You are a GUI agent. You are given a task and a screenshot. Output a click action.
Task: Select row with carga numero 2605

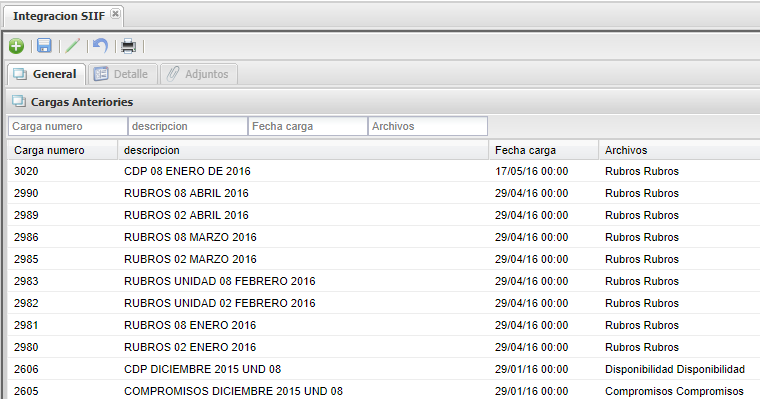pyautogui.click(x=383, y=391)
